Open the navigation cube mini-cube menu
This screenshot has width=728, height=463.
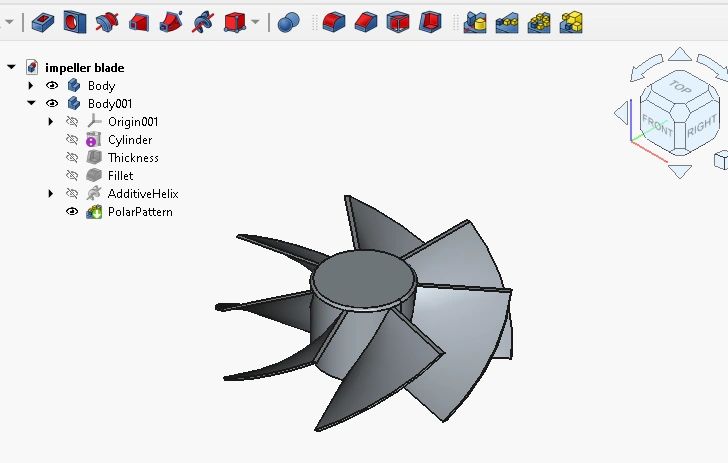[x=721, y=160]
